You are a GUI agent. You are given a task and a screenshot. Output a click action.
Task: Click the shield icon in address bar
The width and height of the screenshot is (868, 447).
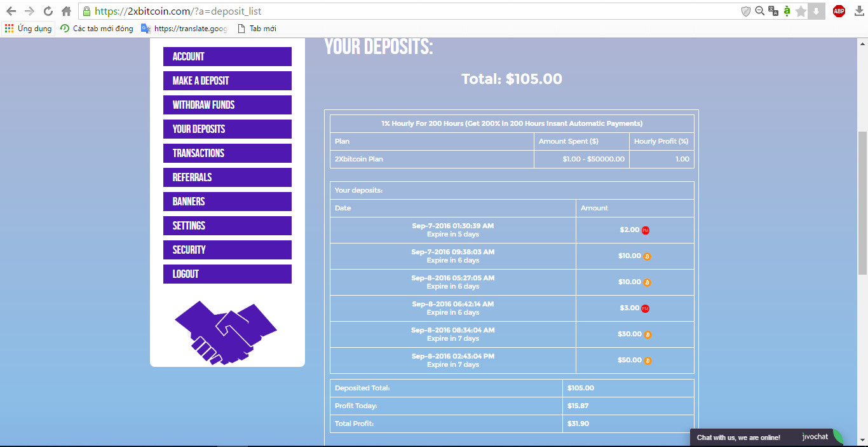[746, 11]
